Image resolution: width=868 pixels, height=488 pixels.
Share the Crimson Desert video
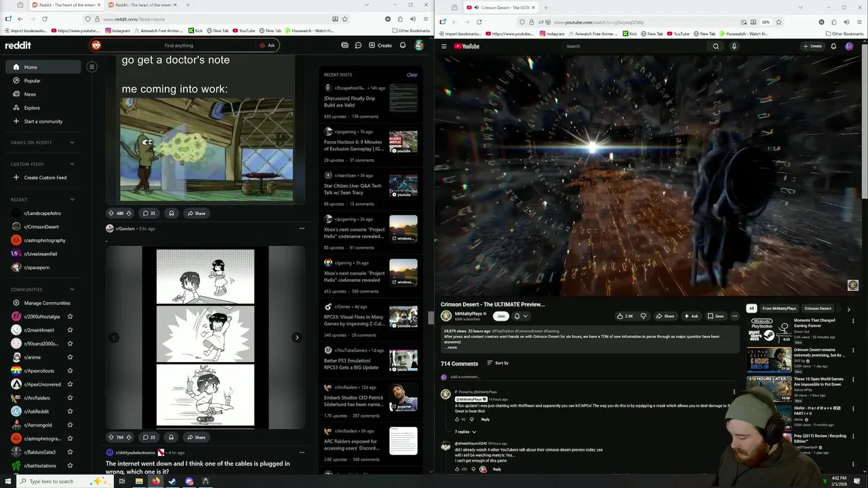pyautogui.click(x=665, y=316)
